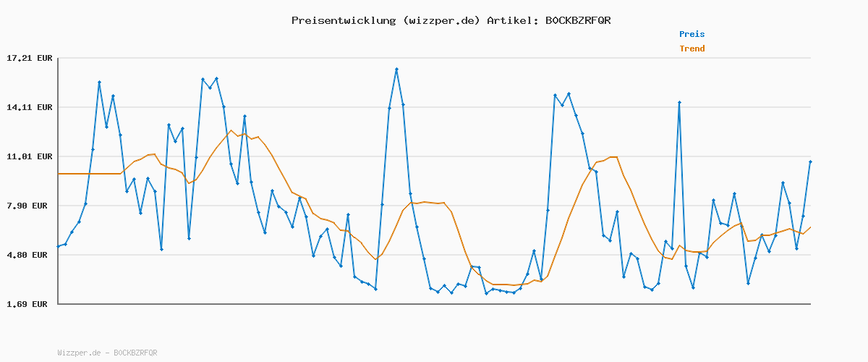Select the blue 'Preis' legend label

tap(692, 34)
